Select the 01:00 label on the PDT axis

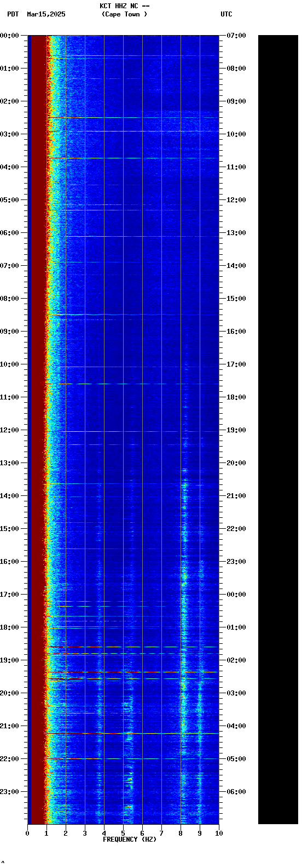pos(9,68)
